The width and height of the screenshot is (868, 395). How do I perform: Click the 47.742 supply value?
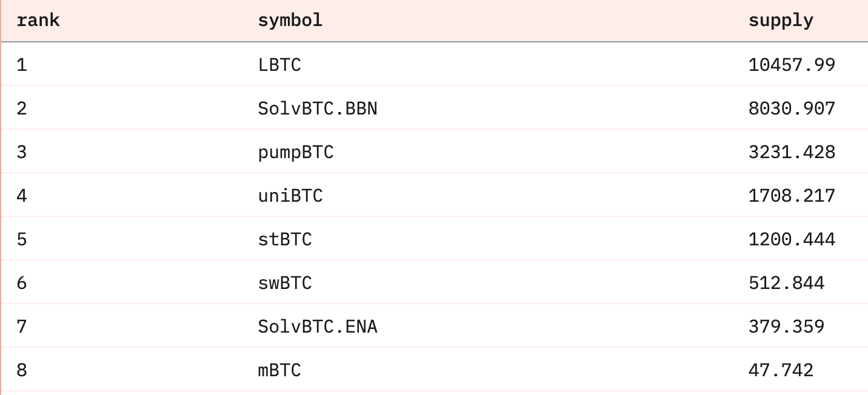click(x=781, y=370)
